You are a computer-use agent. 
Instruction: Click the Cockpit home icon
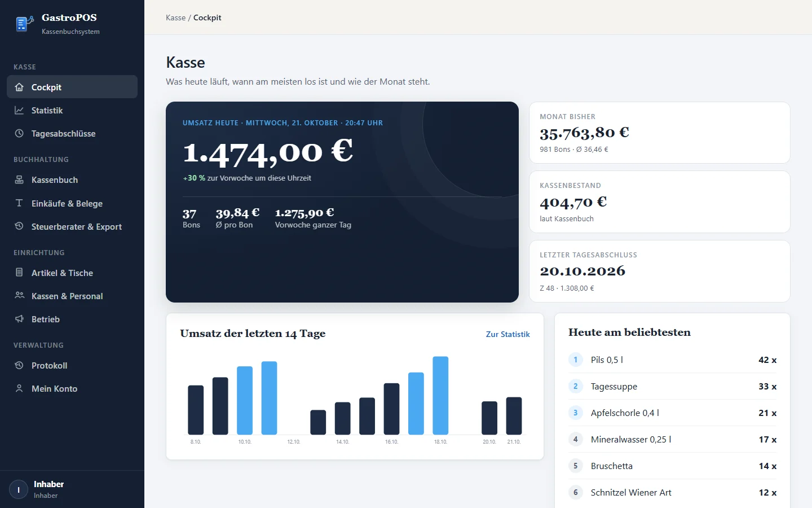pyautogui.click(x=19, y=87)
